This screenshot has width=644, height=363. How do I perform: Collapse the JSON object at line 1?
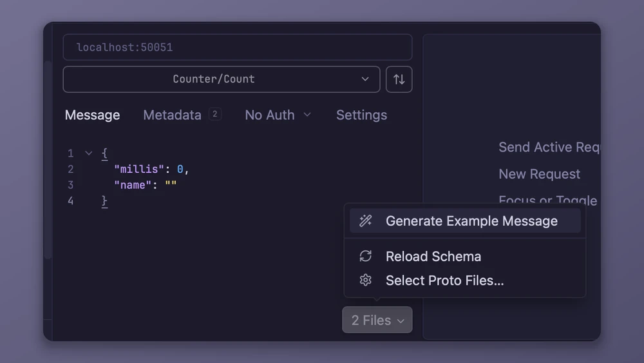[x=88, y=153]
